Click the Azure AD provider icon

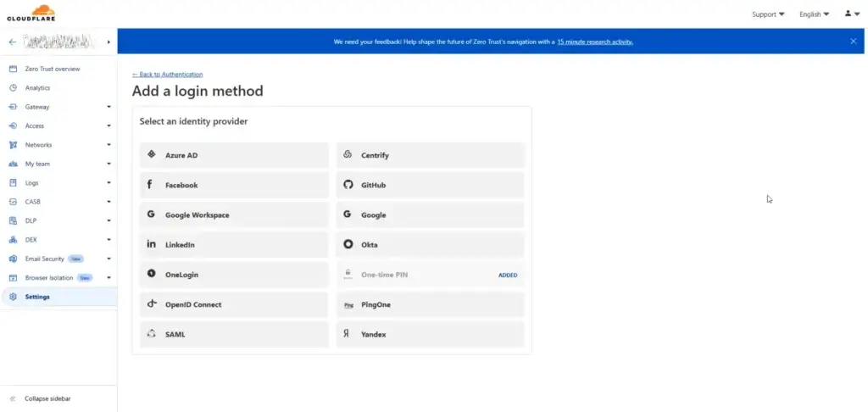click(151, 154)
